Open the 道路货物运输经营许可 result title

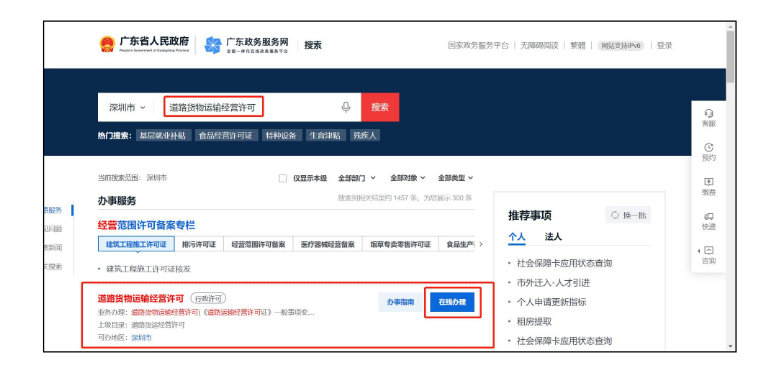coord(141,299)
